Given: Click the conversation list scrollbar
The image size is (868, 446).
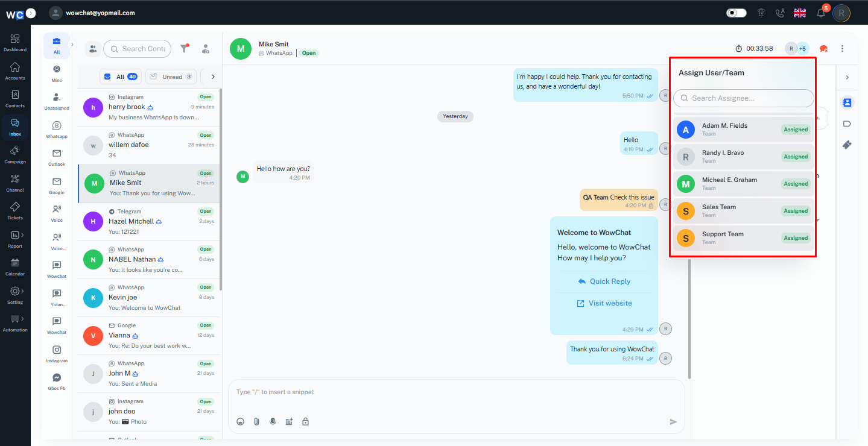Looking at the screenshot, I should point(221,189).
